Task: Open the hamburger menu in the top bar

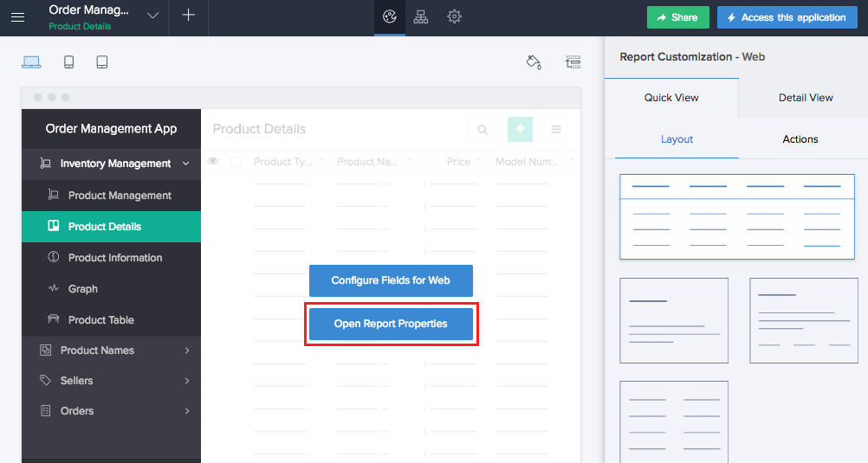Action: (x=17, y=17)
